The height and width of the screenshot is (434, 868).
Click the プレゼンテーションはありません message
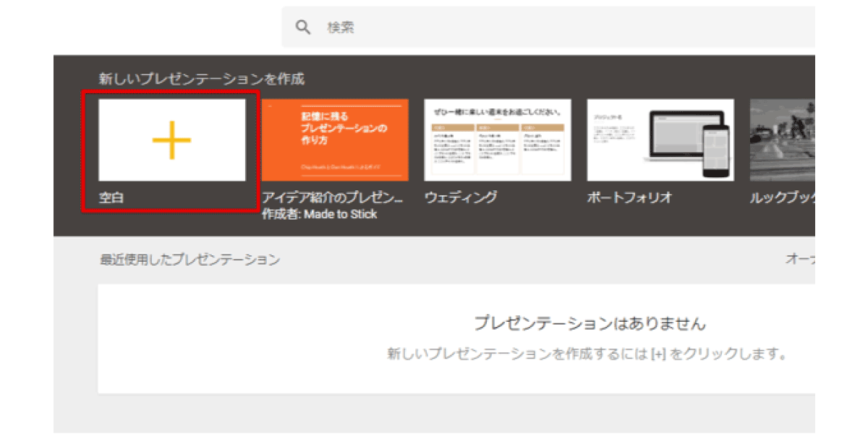(590, 323)
